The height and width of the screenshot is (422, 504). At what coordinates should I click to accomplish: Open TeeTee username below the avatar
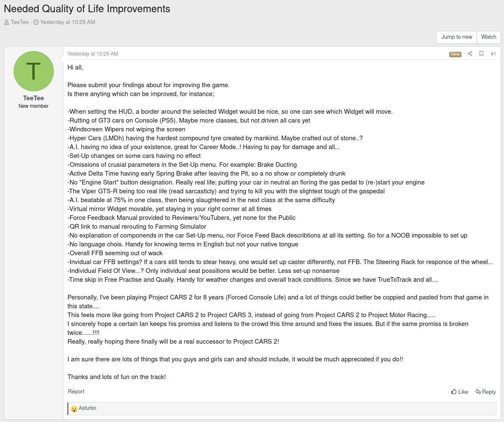34,98
